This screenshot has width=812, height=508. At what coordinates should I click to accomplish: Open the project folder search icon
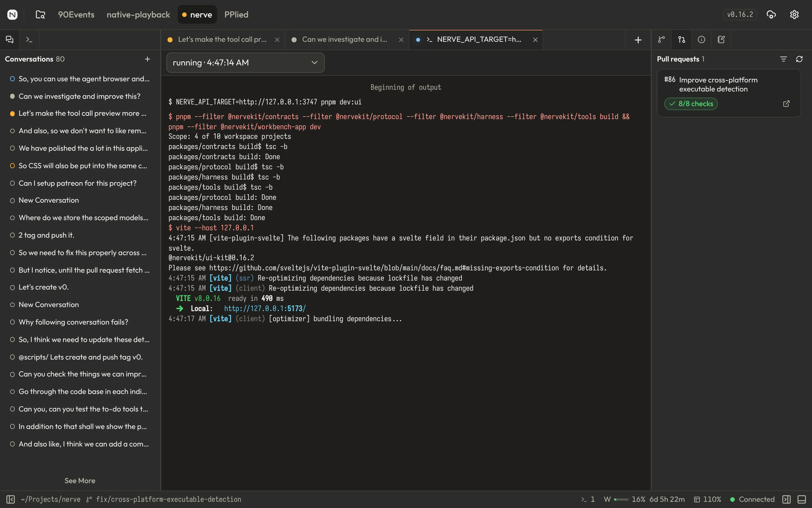coord(40,14)
